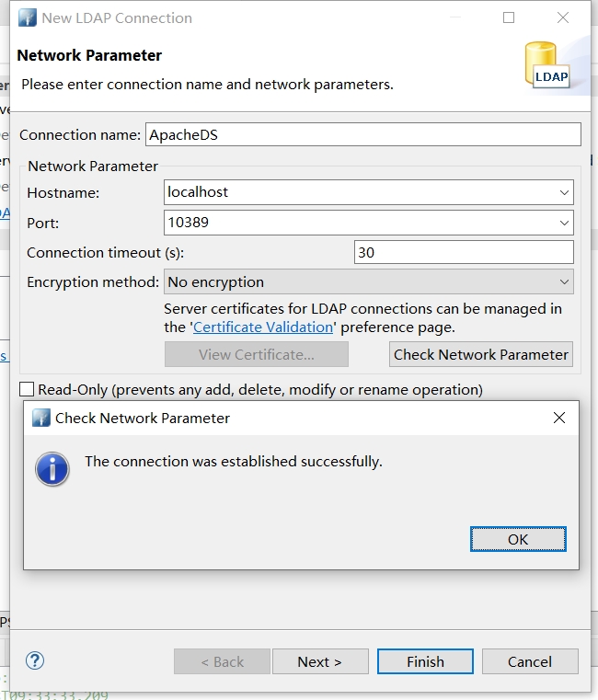
Task: Close the Check Network Parameter dialog
Action: pyautogui.click(x=558, y=418)
